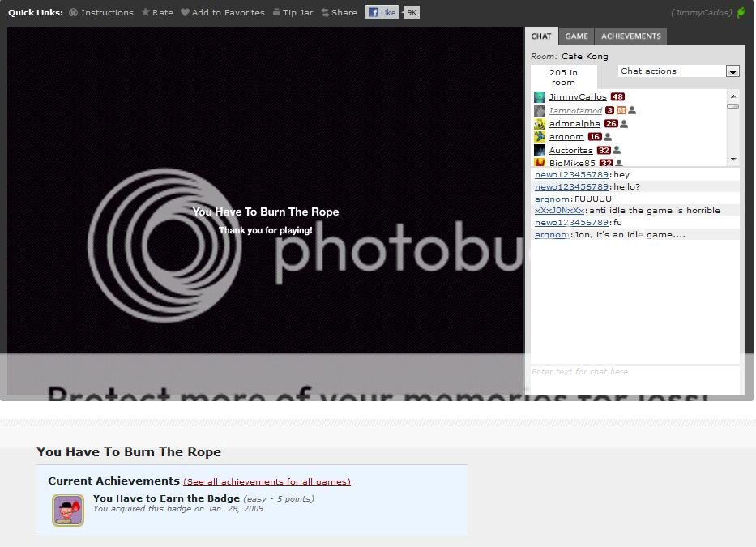
Task: Click the You Have to Earn the Badge icon
Action: (x=68, y=510)
